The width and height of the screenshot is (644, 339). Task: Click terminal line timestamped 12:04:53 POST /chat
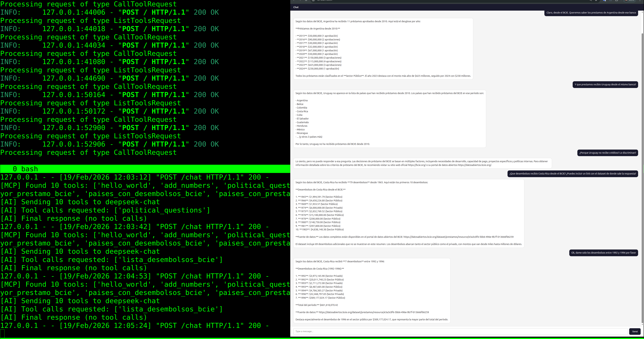(x=134, y=276)
